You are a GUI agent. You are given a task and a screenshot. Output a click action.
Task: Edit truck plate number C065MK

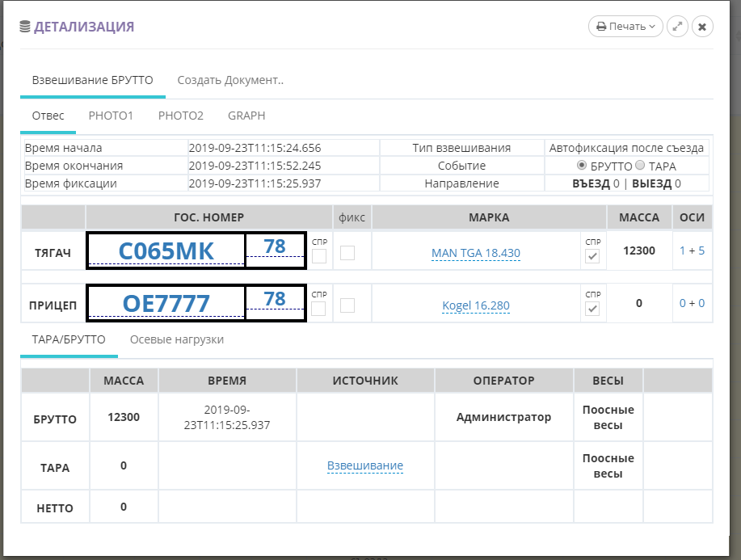tap(166, 251)
